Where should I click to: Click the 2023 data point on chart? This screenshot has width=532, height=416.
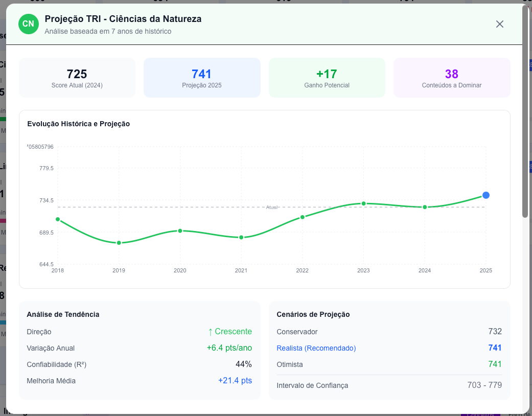pyautogui.click(x=363, y=203)
